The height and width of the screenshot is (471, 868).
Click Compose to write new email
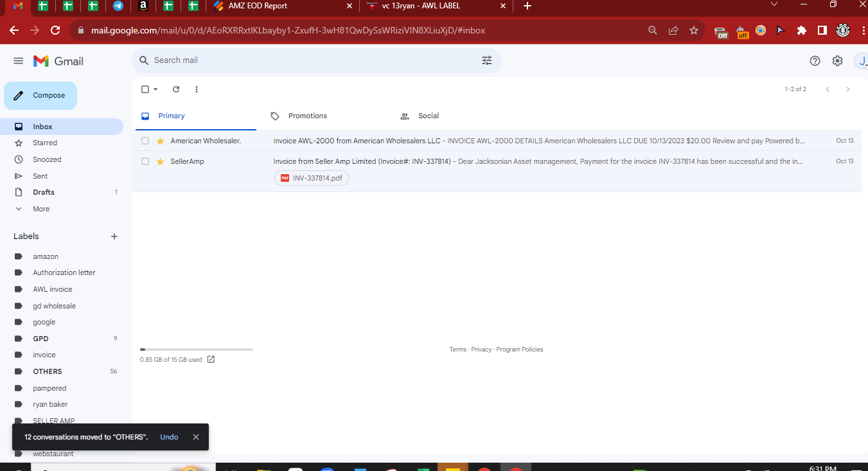(40, 96)
